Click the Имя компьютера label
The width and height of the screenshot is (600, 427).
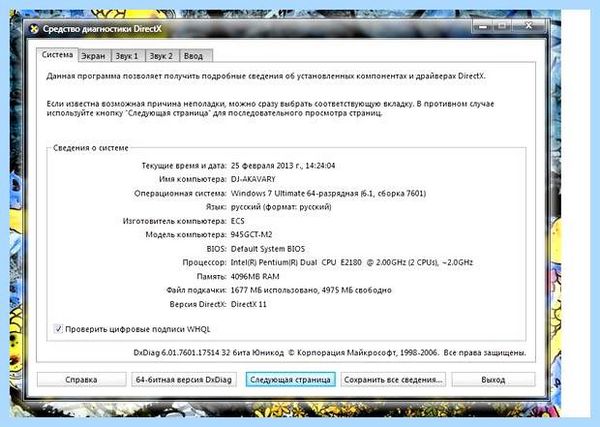(x=193, y=179)
